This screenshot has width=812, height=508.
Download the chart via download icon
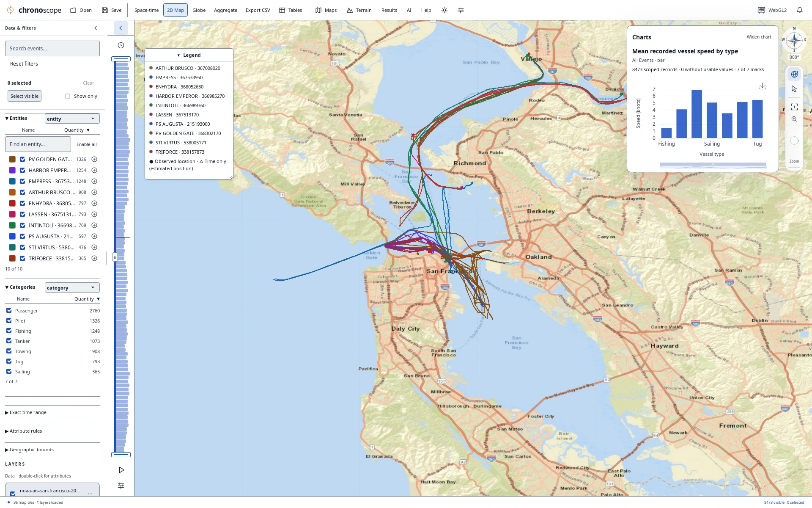pos(763,86)
